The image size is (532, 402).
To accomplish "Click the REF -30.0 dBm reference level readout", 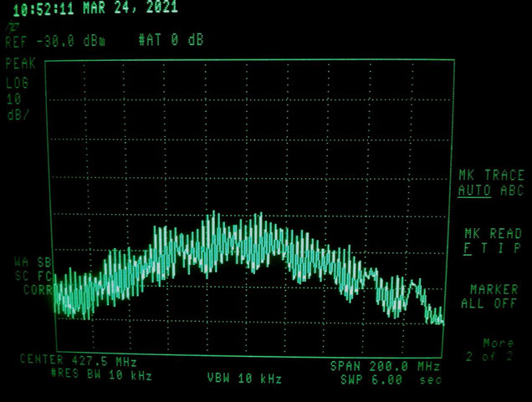I will pos(55,42).
